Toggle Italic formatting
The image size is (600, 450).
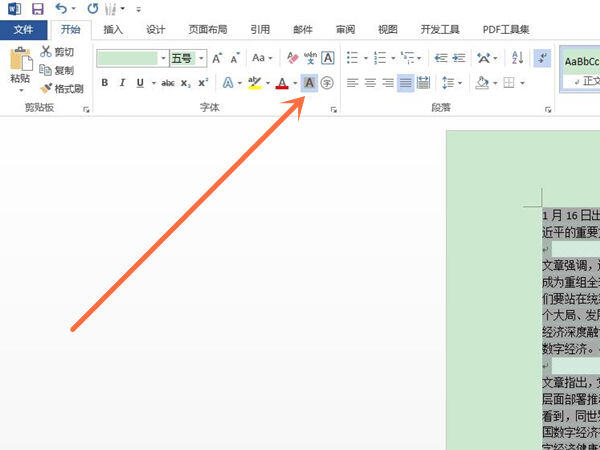[x=121, y=83]
